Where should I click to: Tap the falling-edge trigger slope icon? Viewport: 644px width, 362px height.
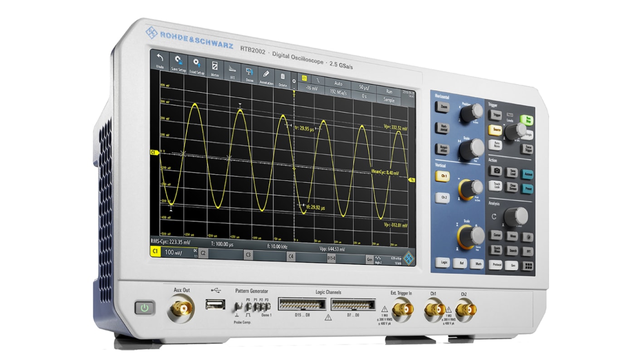[318, 80]
